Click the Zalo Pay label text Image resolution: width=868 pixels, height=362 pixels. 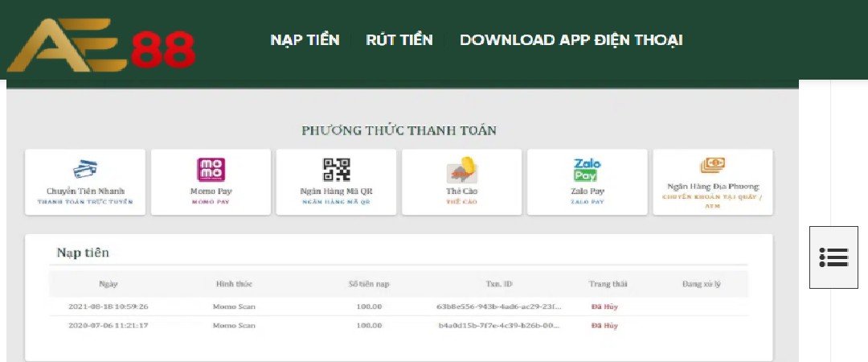coord(588,191)
